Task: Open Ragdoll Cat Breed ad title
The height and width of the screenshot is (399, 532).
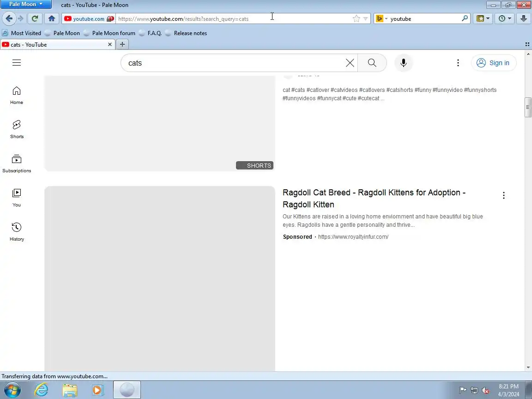Action: pos(374,199)
